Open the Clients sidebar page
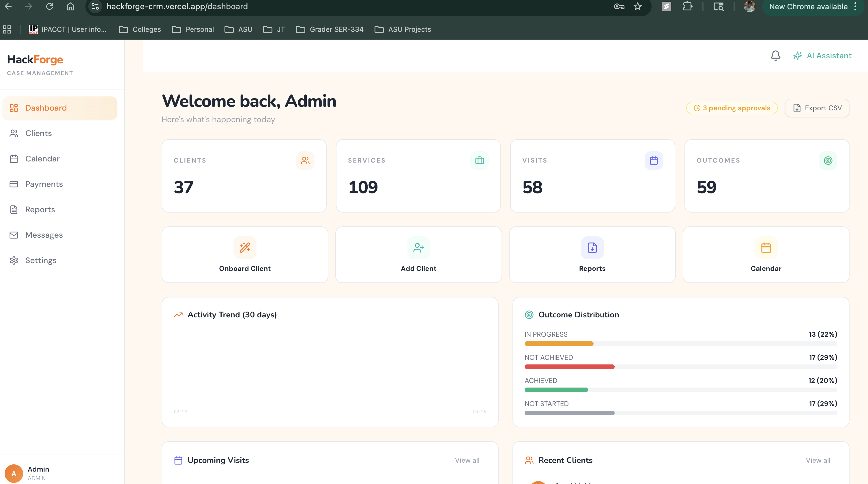868x484 pixels. (38, 133)
